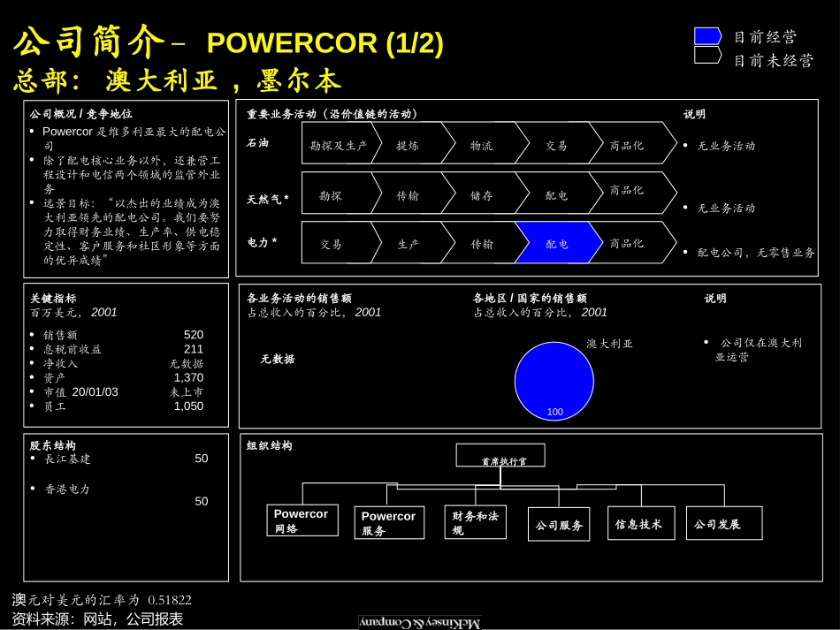Click the 提炼 chevron

point(412,143)
